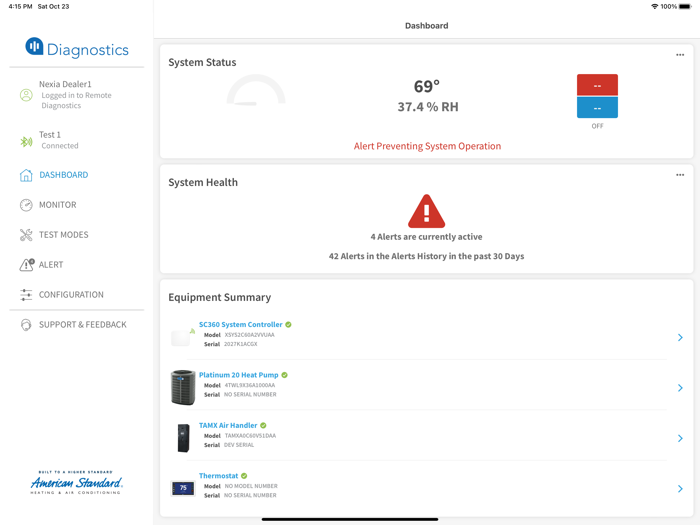Screen dimensions: 700x525
Task: Click the thermostat thumbnail showing 75
Action: pos(183,488)
